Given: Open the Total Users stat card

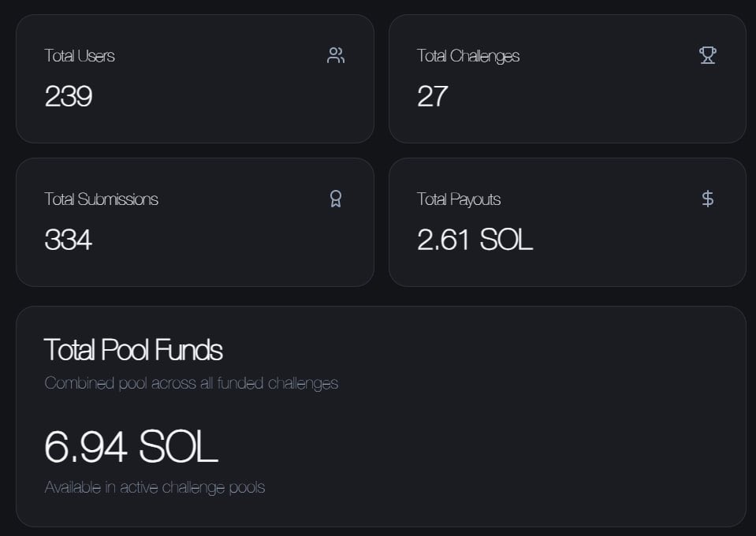Looking at the screenshot, I should pyautogui.click(x=195, y=118).
